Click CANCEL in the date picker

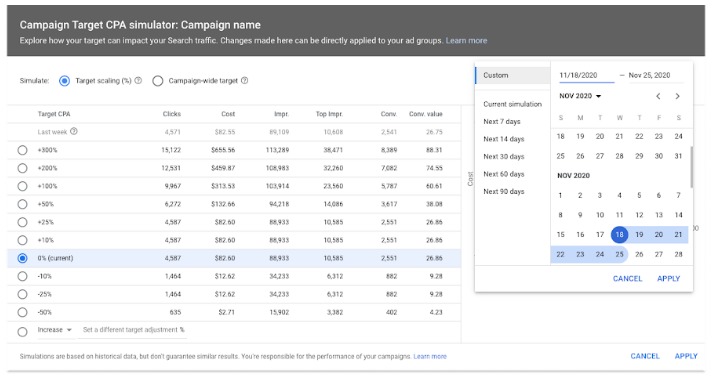[x=627, y=278]
